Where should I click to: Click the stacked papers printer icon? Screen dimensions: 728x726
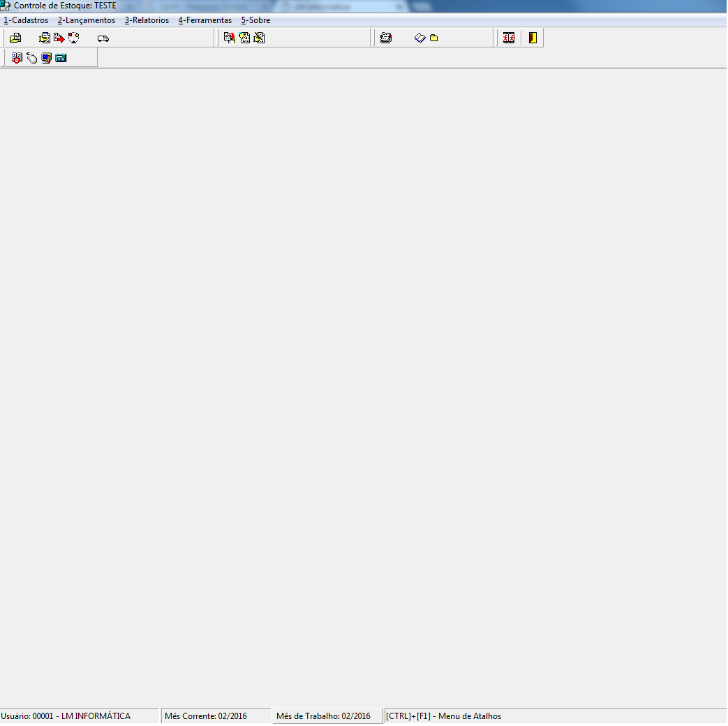385,38
